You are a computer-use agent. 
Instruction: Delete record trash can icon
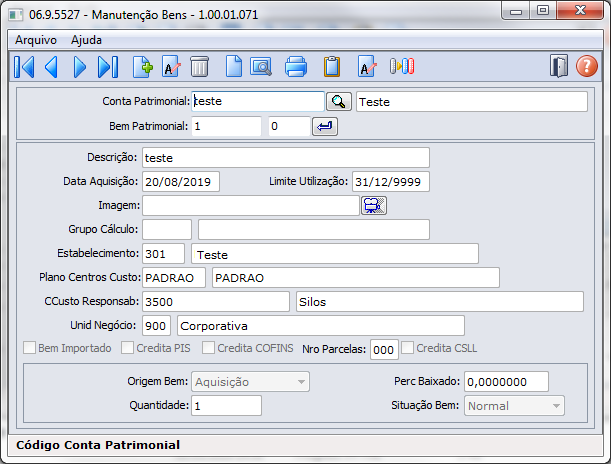tap(200, 67)
